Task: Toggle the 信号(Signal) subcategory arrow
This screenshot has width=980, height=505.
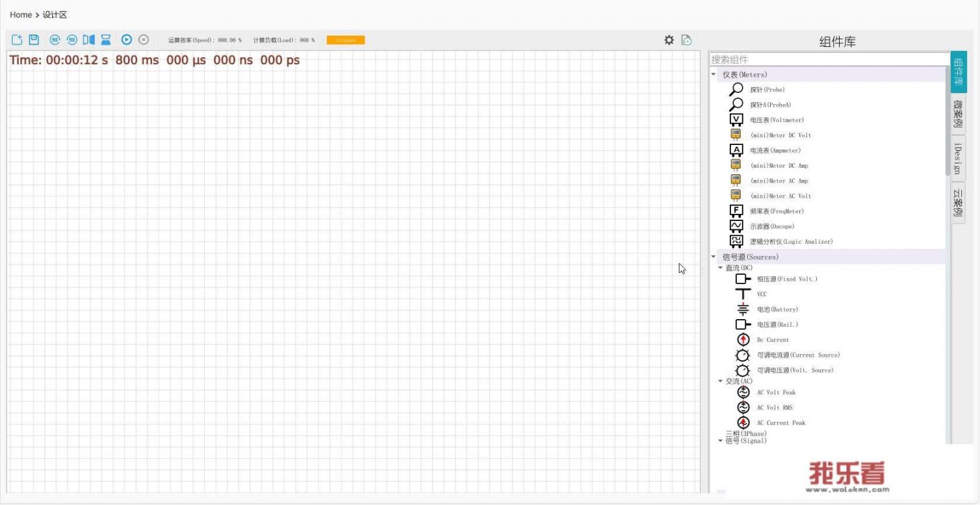Action: (720, 441)
